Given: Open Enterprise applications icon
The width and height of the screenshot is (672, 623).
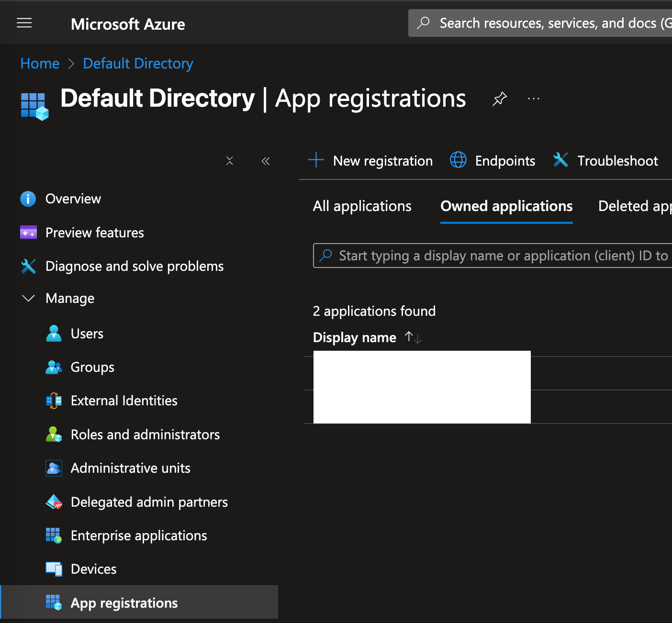Looking at the screenshot, I should click(x=54, y=535).
